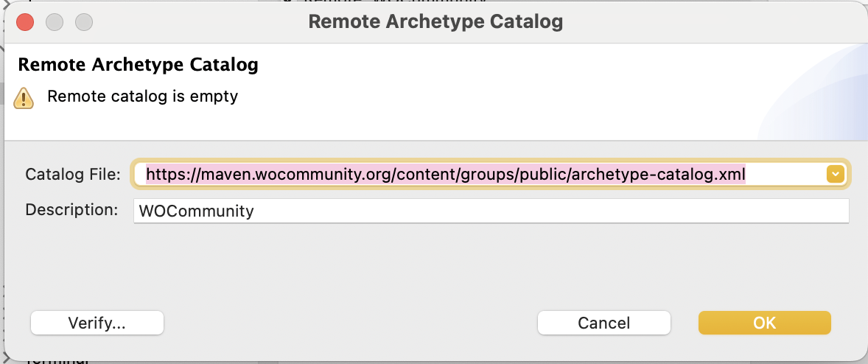Click the Verify... button
The width and height of the screenshot is (868, 364).
pyautogui.click(x=97, y=323)
